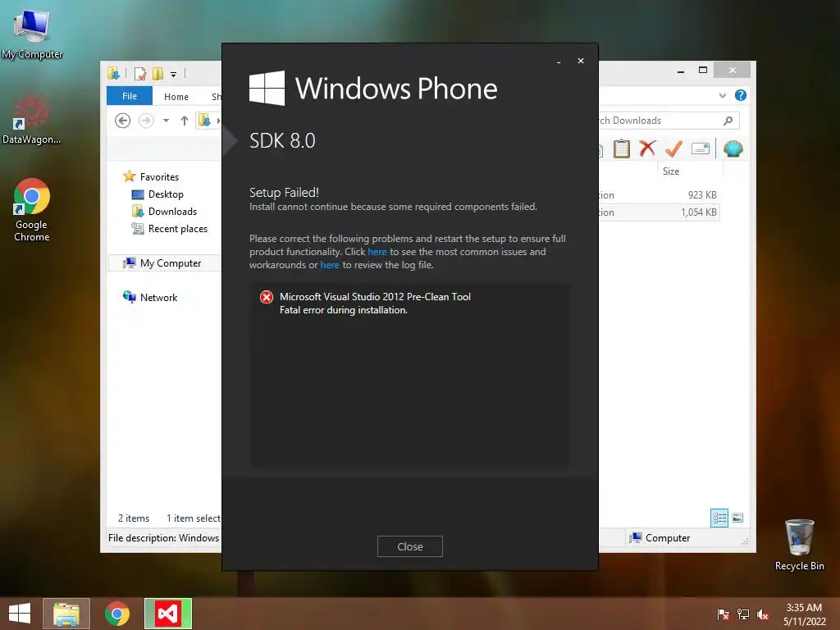The height and width of the screenshot is (630, 840).
Task: Click the Computer status bar entry
Action: (660, 538)
